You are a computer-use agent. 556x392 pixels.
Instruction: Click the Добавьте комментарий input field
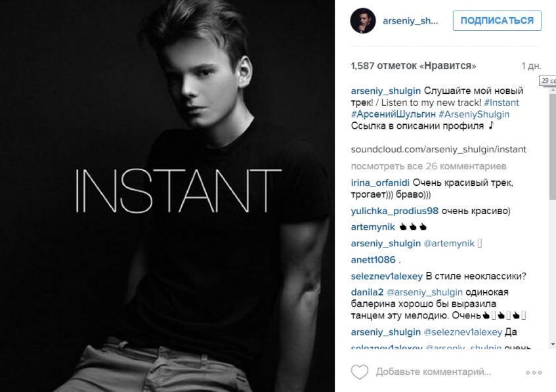pyautogui.click(x=433, y=372)
